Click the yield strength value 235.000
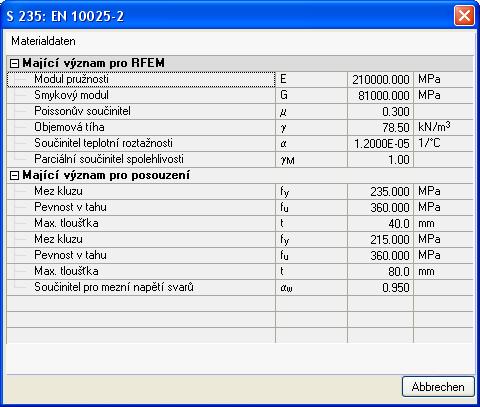 380,192
